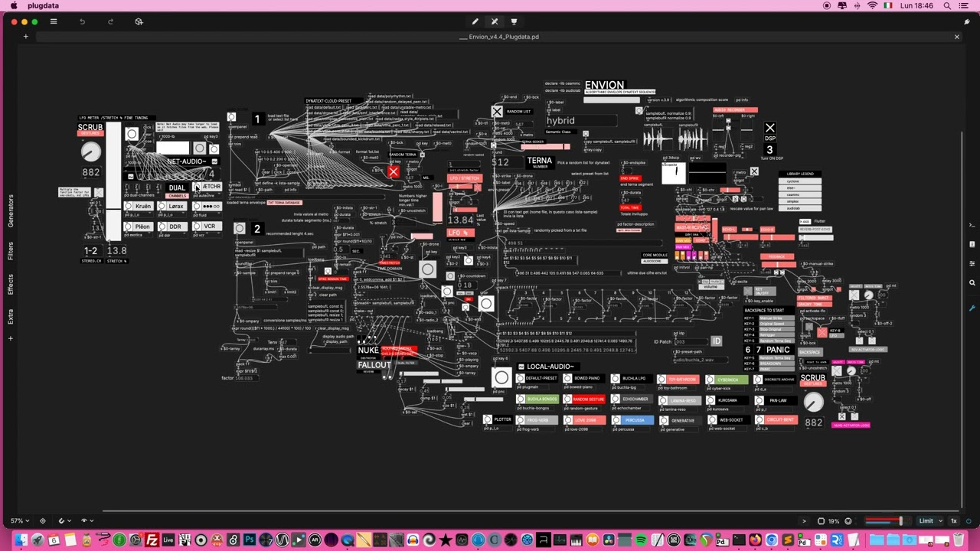The height and width of the screenshot is (551, 980).
Task: Click the center-view target icon in status bar
Action: [42, 521]
